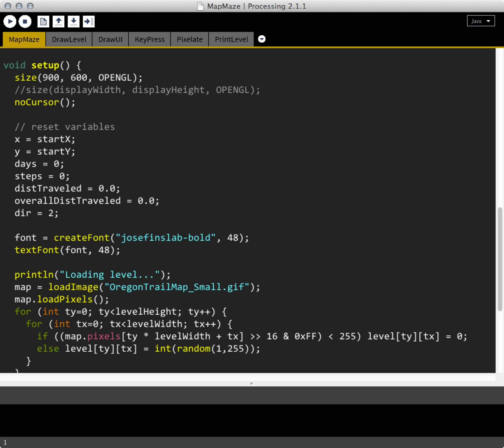This screenshot has height=448, width=504.
Task: Click the 'if ((map.pixels[...' condition line
Action: [x=252, y=336]
